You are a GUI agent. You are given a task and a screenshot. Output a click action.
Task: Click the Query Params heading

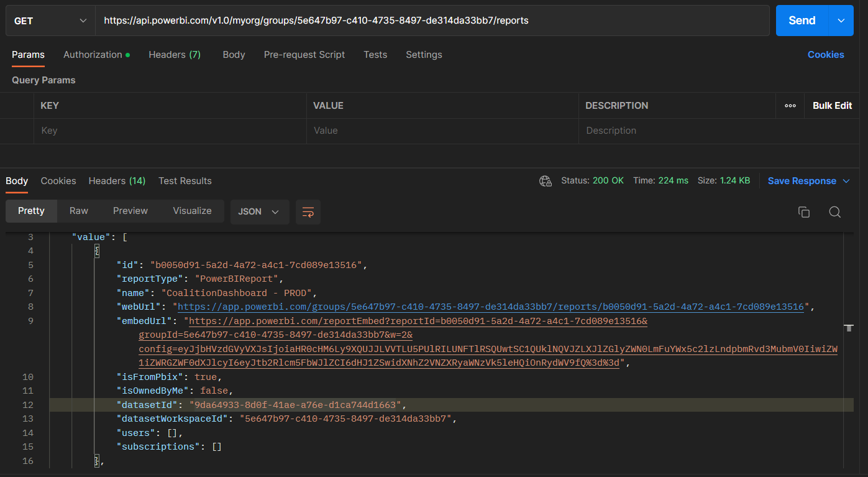pos(43,80)
